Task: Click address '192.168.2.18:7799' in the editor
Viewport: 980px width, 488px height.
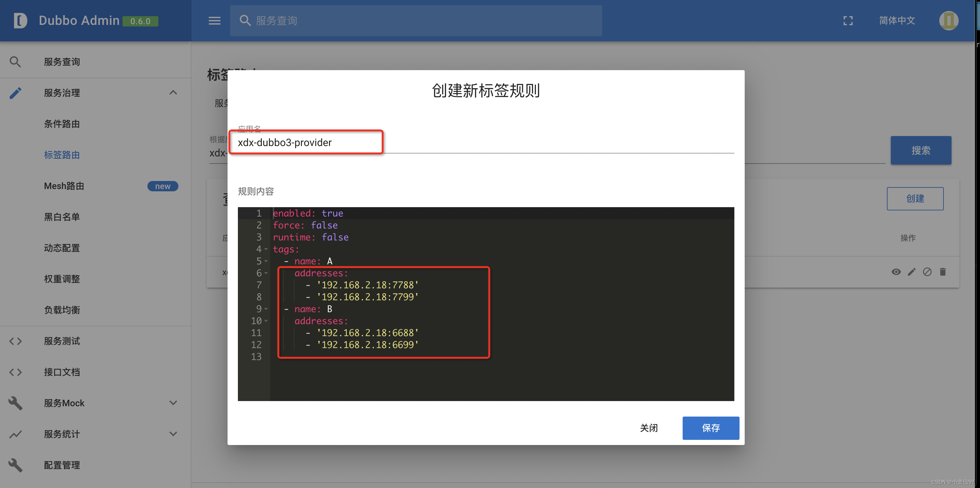Action: click(367, 297)
